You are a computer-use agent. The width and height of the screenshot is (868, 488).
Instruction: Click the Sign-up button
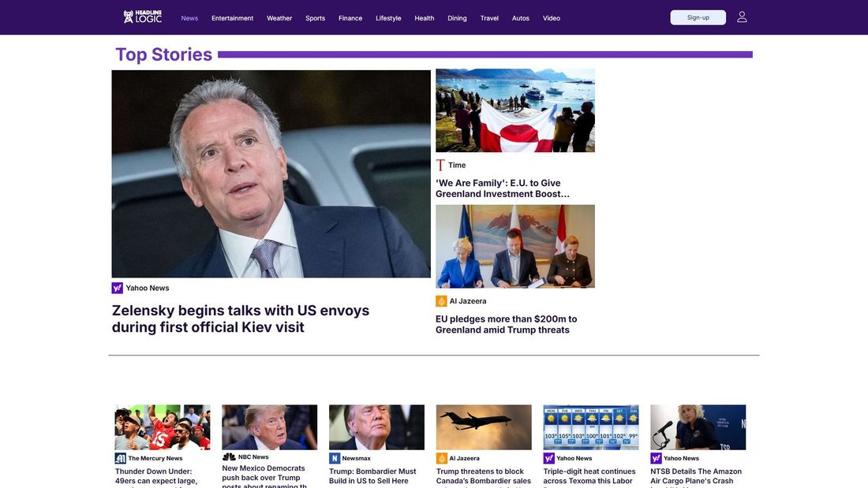[x=698, y=17]
